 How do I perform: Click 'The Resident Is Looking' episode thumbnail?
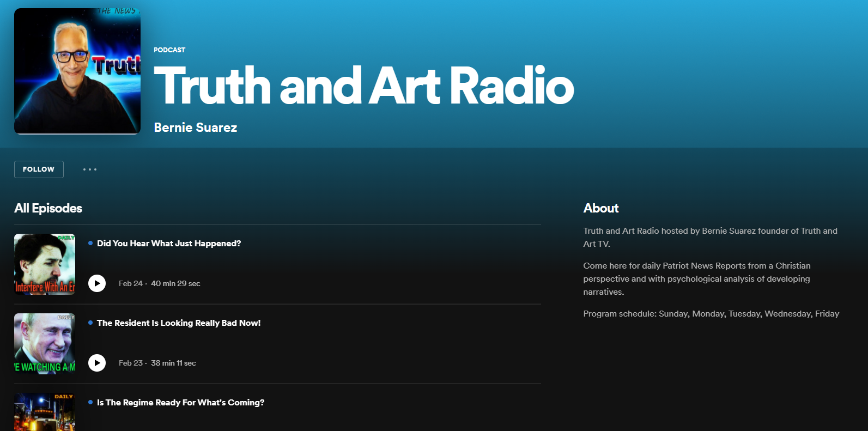[x=45, y=344]
